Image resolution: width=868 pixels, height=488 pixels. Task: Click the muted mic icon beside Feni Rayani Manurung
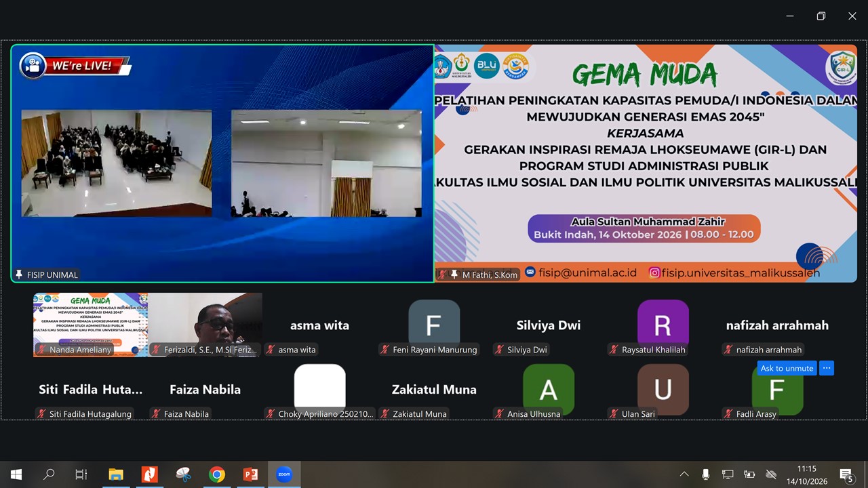(386, 350)
